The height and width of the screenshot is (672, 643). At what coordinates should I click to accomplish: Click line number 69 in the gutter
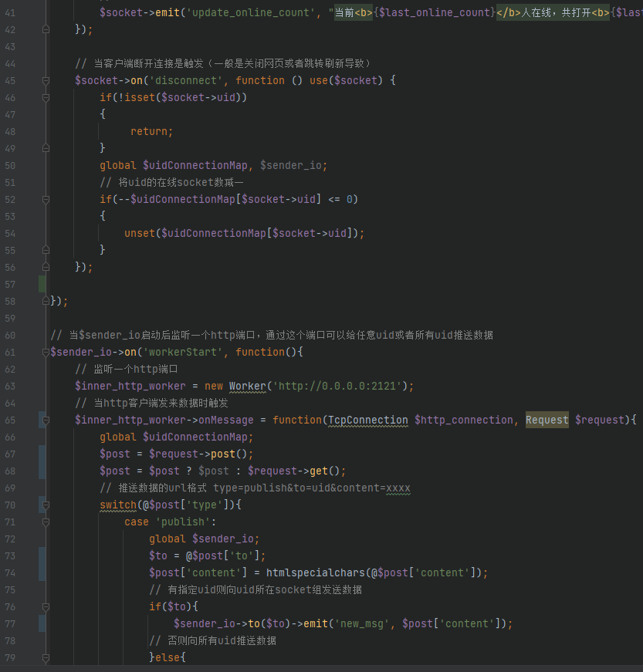(x=10, y=488)
